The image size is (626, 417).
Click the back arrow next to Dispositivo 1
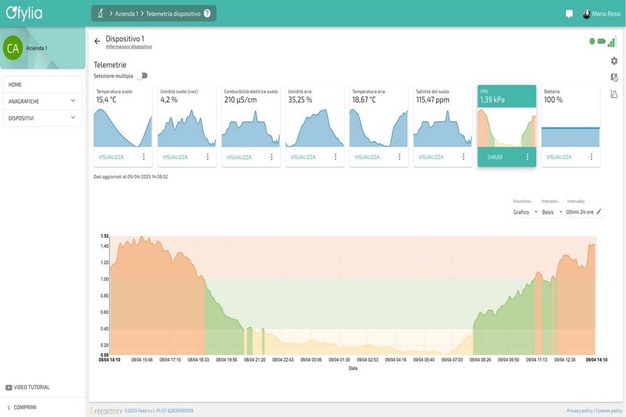pyautogui.click(x=97, y=41)
